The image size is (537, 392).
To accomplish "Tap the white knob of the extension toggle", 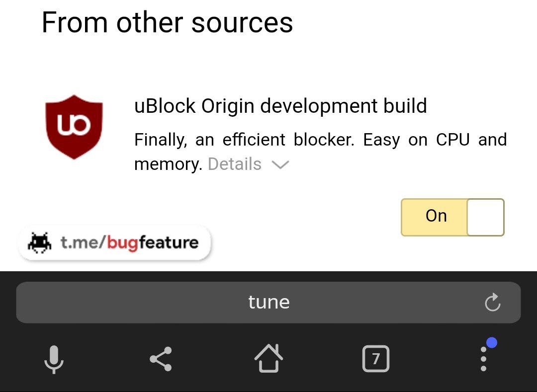I will 485,217.
